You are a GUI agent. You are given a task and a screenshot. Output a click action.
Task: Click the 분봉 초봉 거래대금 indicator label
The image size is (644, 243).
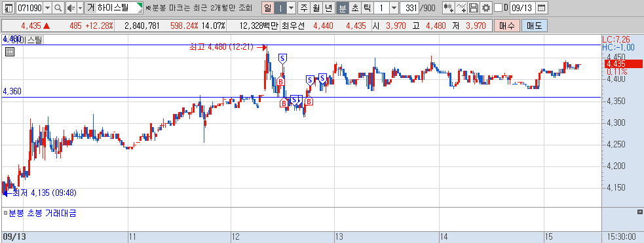43,213
